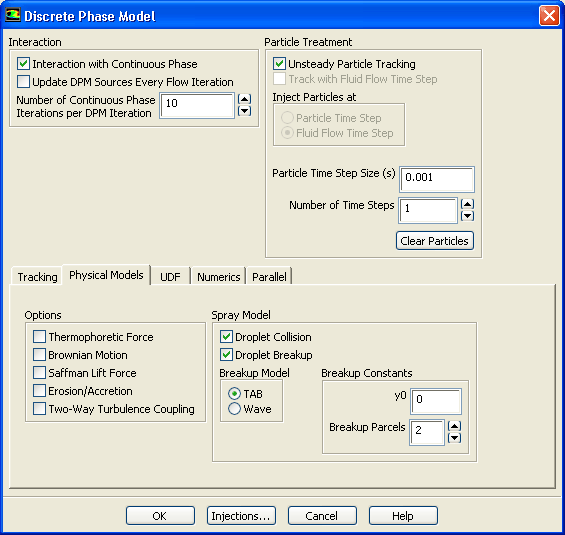Click the y0 breakup constant field
This screenshot has width=565, height=535.
tap(436, 401)
